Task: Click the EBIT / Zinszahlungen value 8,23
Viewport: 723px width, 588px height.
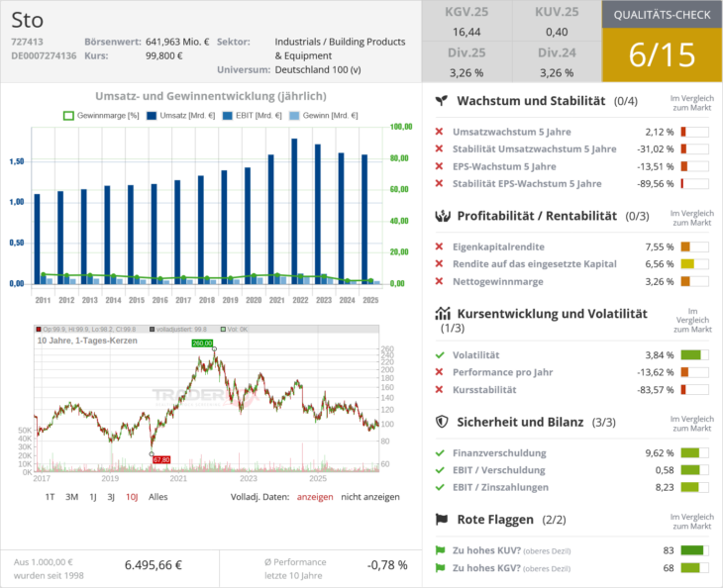Action: [665, 487]
